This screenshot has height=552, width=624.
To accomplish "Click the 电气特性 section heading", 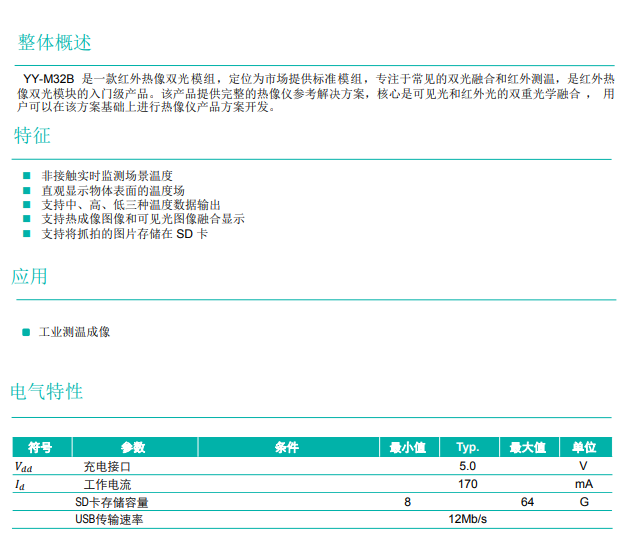I will 47,391.
